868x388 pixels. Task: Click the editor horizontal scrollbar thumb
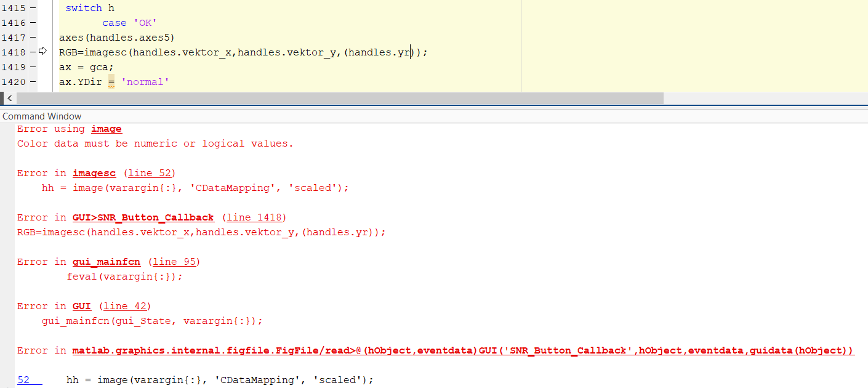[339, 99]
